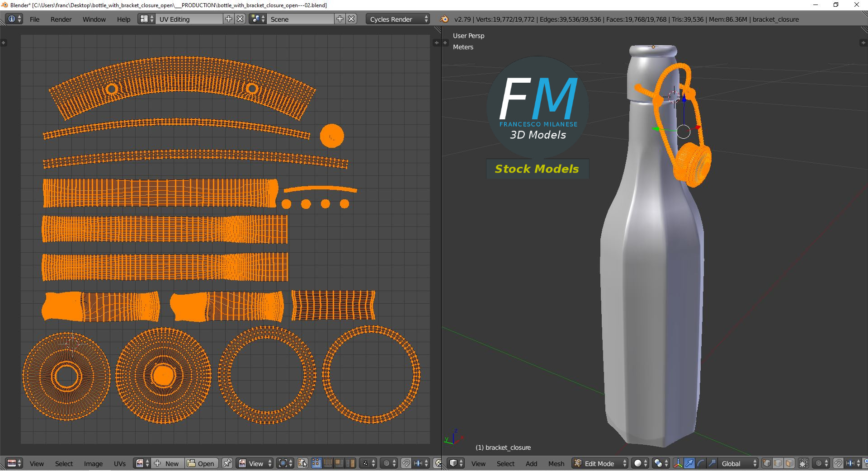Pin the displayed image

tap(227, 463)
